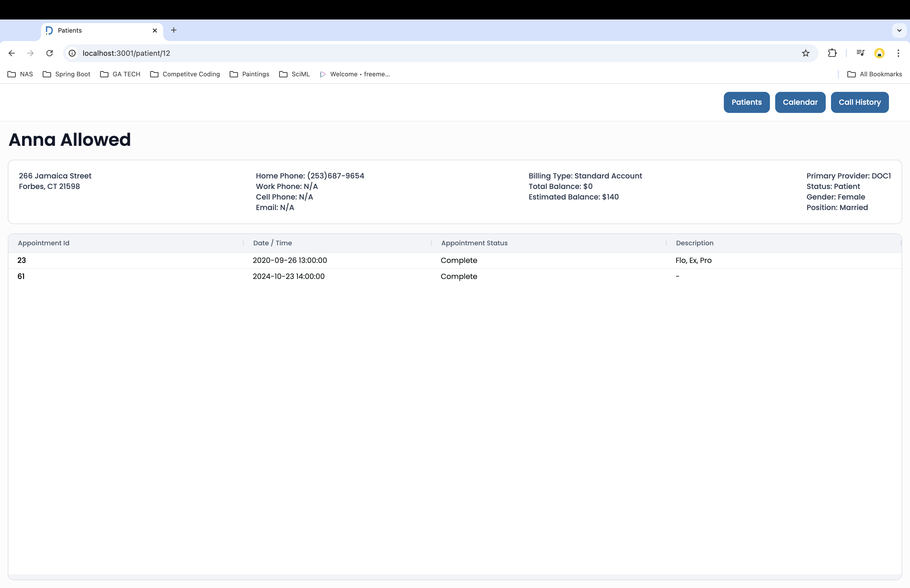
Task: Sort by Date / Time column header
Action: [272, 243]
